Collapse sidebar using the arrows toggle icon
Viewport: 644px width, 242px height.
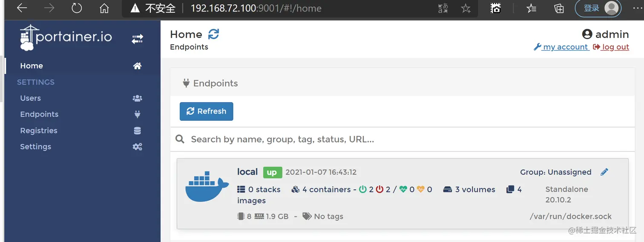coord(137,39)
